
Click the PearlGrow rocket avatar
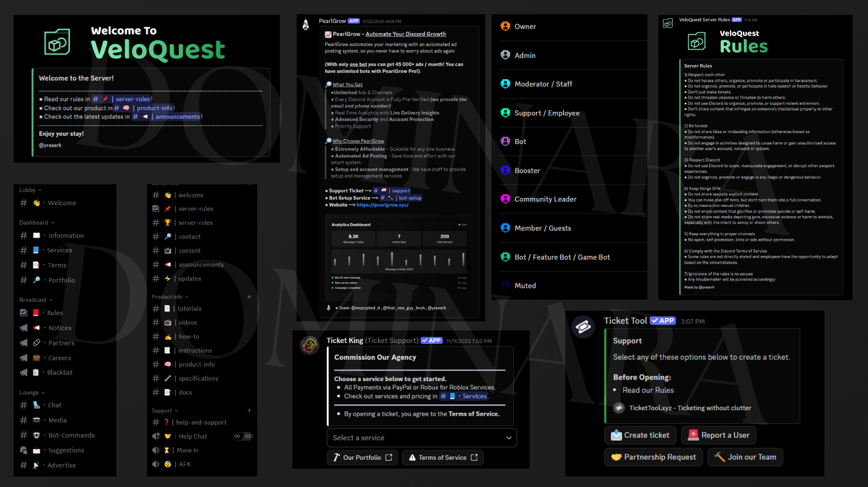click(x=306, y=25)
